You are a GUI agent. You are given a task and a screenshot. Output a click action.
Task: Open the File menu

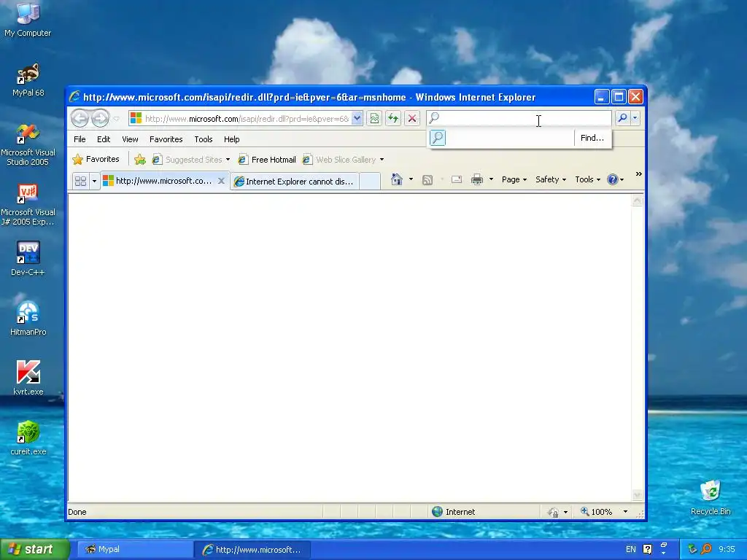point(80,139)
